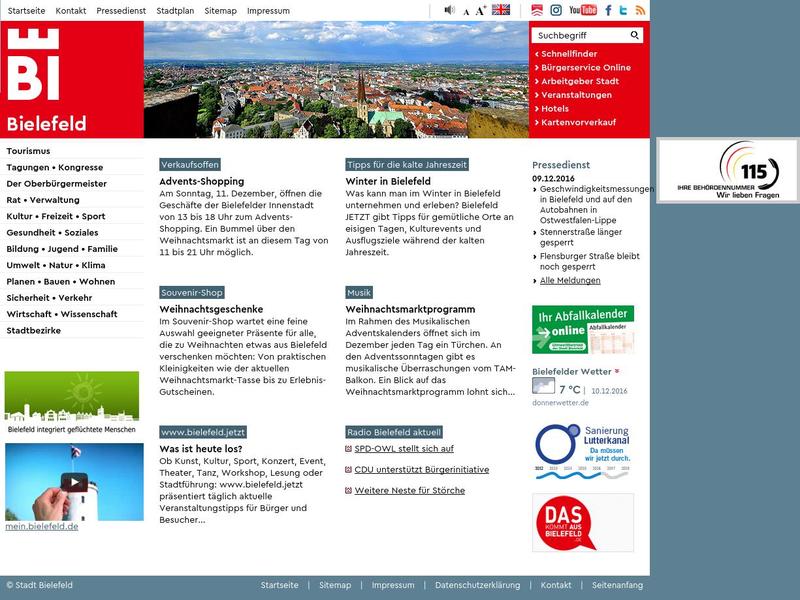Viewport: 800px width, 600px height.
Task: Click the search magnifier icon
Action: click(634, 35)
